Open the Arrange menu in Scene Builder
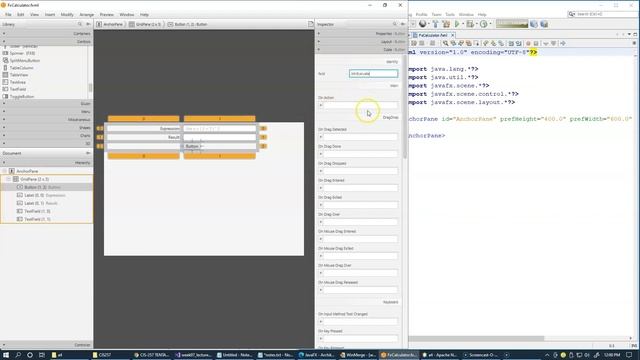Screen dimensions: 640x360 point(87,15)
